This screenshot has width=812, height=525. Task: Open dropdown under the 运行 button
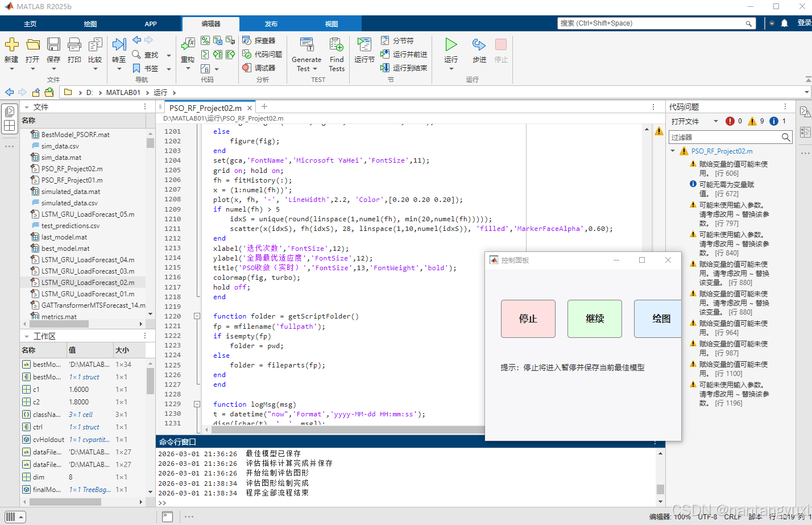click(x=451, y=69)
